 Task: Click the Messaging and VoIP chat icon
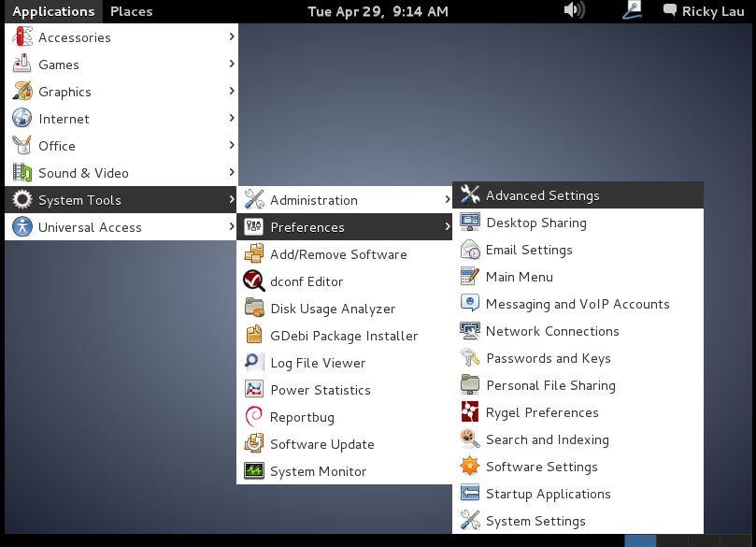470,303
